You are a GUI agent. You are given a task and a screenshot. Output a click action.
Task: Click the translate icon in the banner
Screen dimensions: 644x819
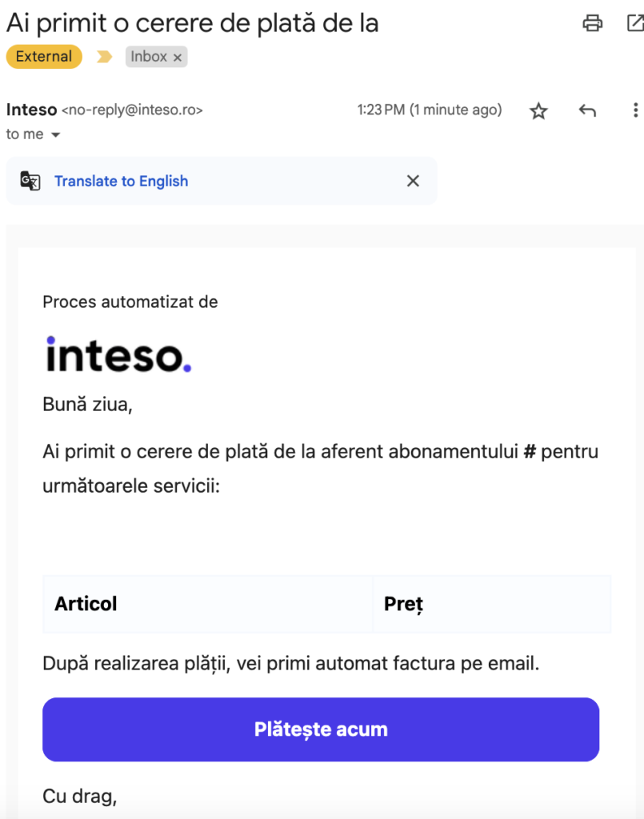pyautogui.click(x=30, y=181)
